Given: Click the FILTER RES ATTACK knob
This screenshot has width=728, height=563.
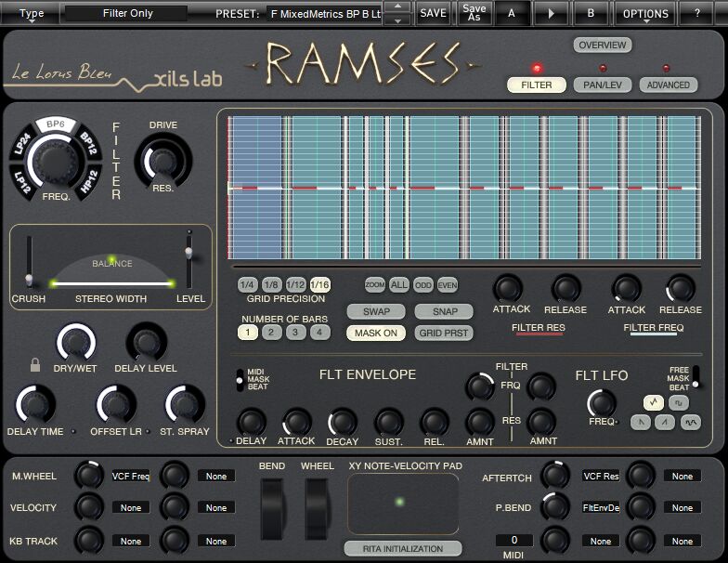Looking at the screenshot, I should coord(508,289).
